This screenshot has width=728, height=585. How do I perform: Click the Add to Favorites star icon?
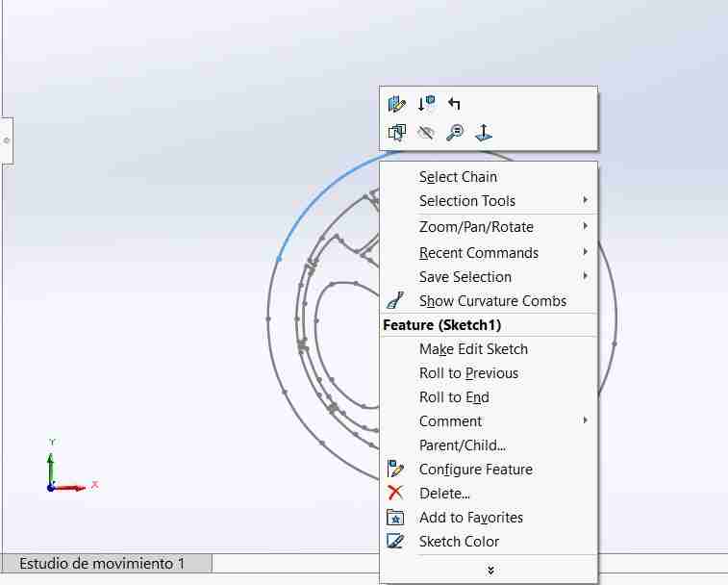pos(395,517)
